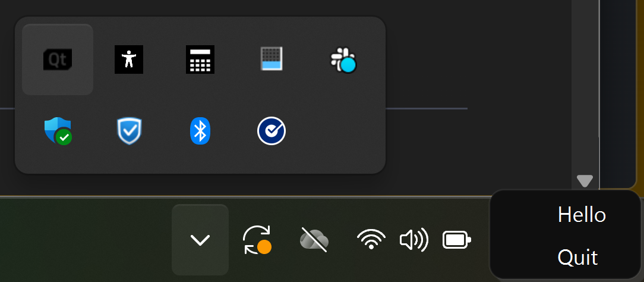Image resolution: width=644 pixels, height=282 pixels.
Task: Open the crossed-out OneDrive cloud icon
Action: (314, 240)
